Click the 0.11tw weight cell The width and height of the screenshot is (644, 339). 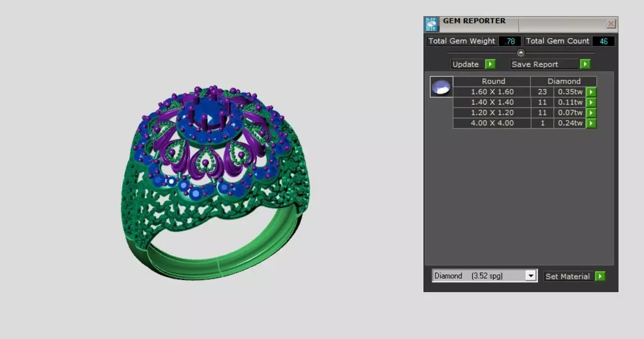point(570,103)
